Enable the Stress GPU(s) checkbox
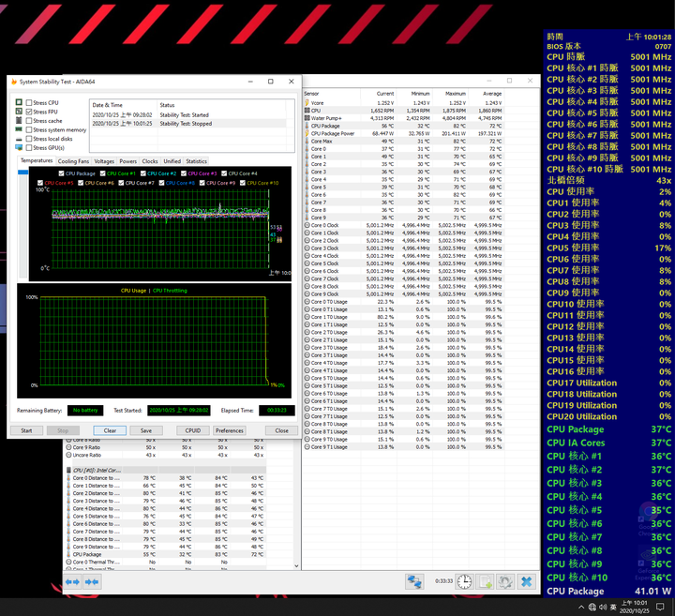 [x=29, y=147]
